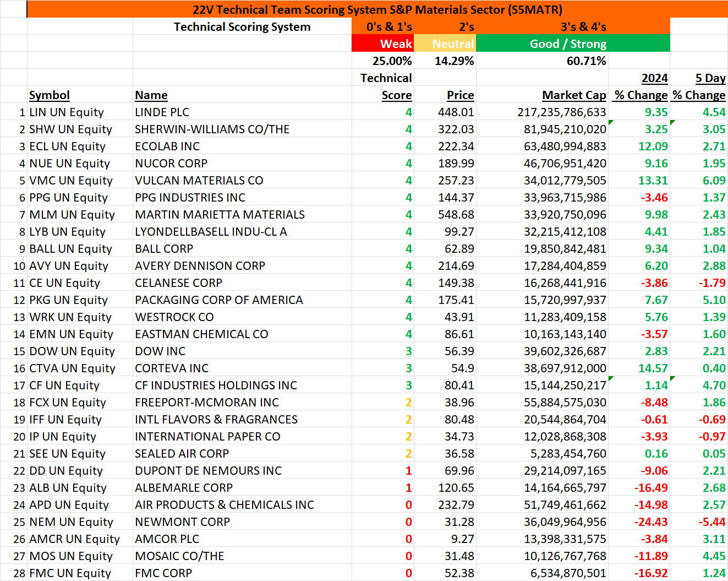Select the -24.43 percent change cell
The image size is (728, 581).
pyautogui.click(x=639, y=522)
